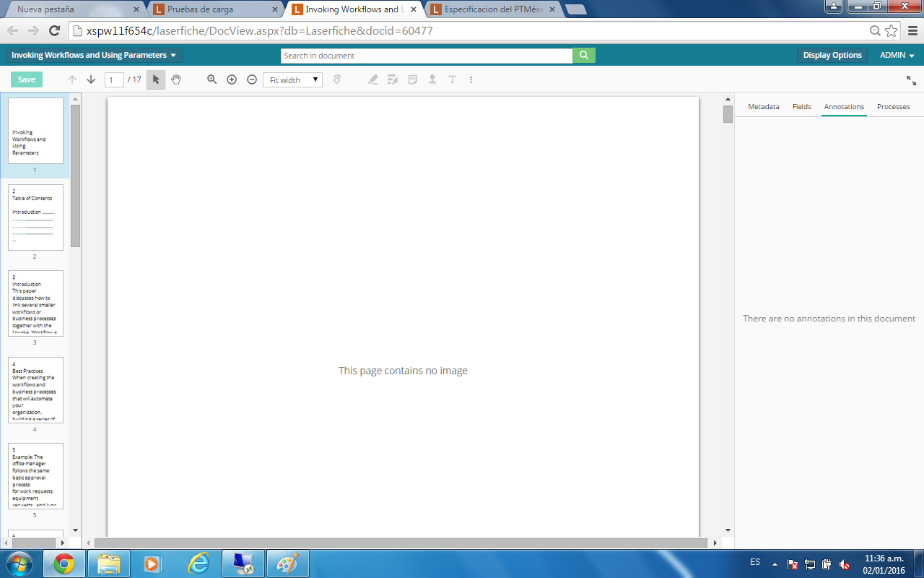Open Chrome menu hamburger icon

pyautogui.click(x=912, y=30)
